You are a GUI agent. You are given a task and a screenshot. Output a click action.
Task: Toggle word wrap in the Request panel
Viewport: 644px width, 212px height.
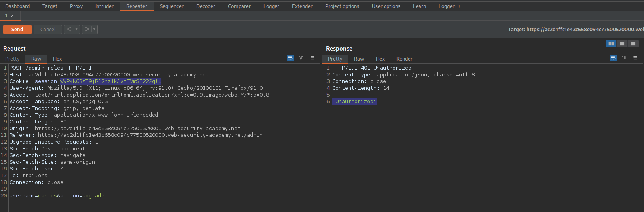coord(290,58)
